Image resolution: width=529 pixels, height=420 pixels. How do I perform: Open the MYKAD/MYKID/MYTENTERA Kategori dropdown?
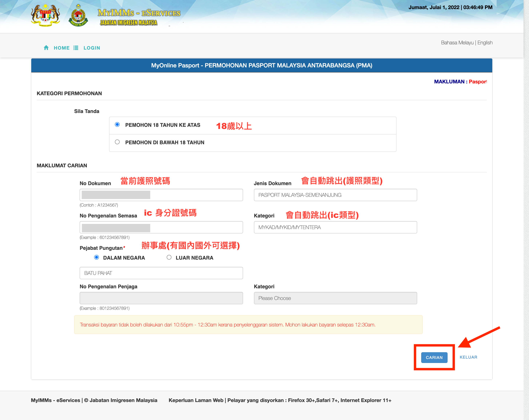click(x=335, y=227)
